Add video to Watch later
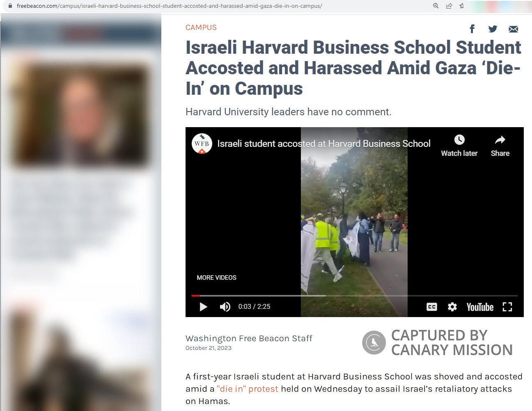Viewport: 532px width, 411px height. [459, 146]
